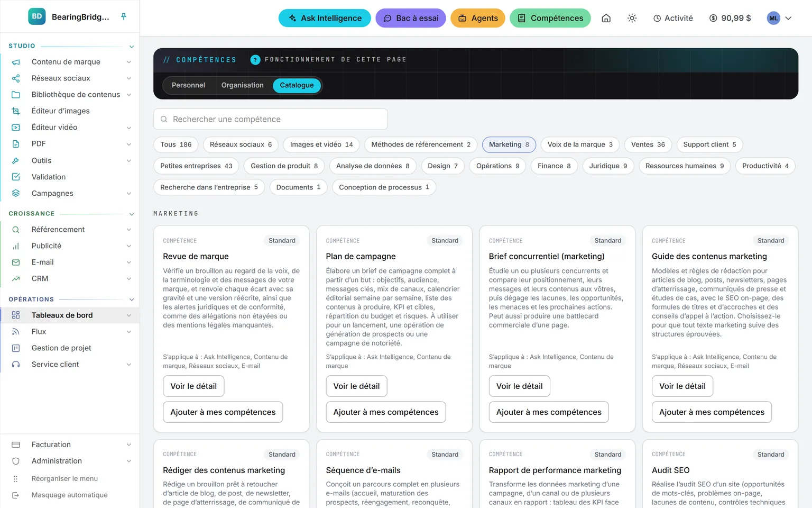Switch to the Personnel tab
812x508 pixels.
[x=188, y=85]
